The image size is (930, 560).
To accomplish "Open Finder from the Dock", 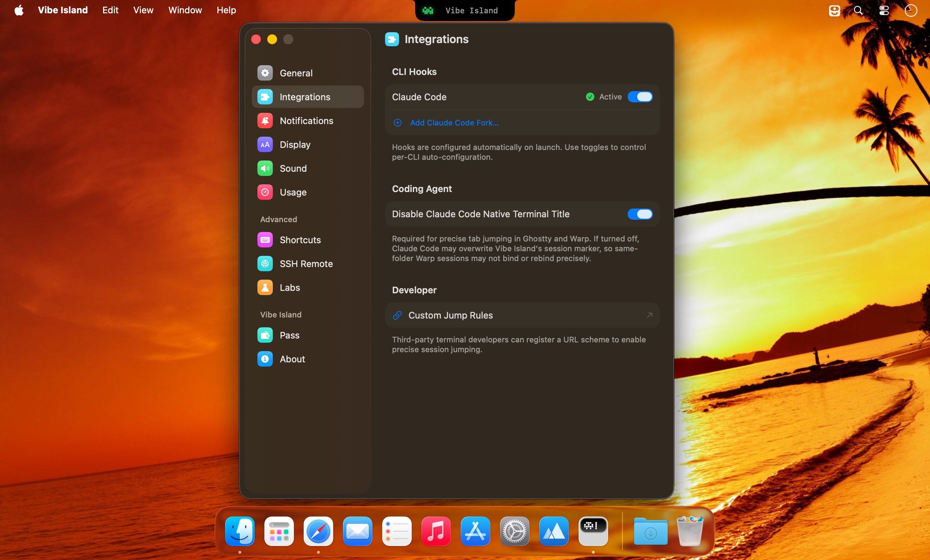I will coord(240,531).
